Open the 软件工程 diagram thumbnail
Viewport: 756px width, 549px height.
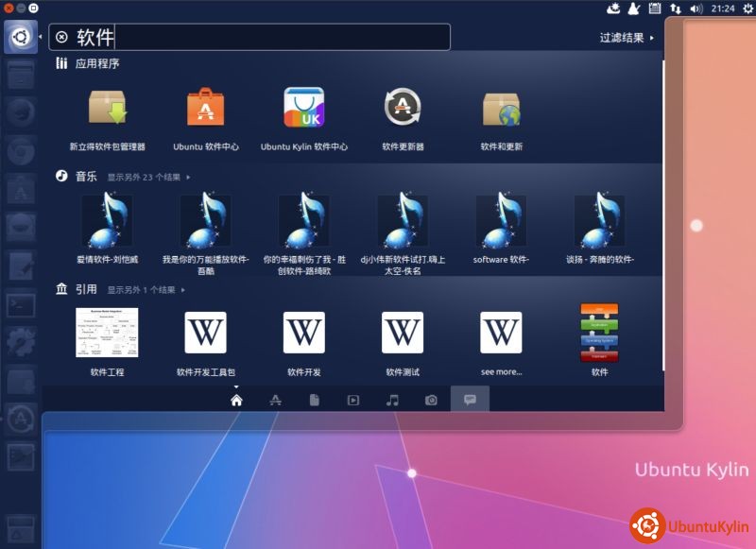[108, 333]
